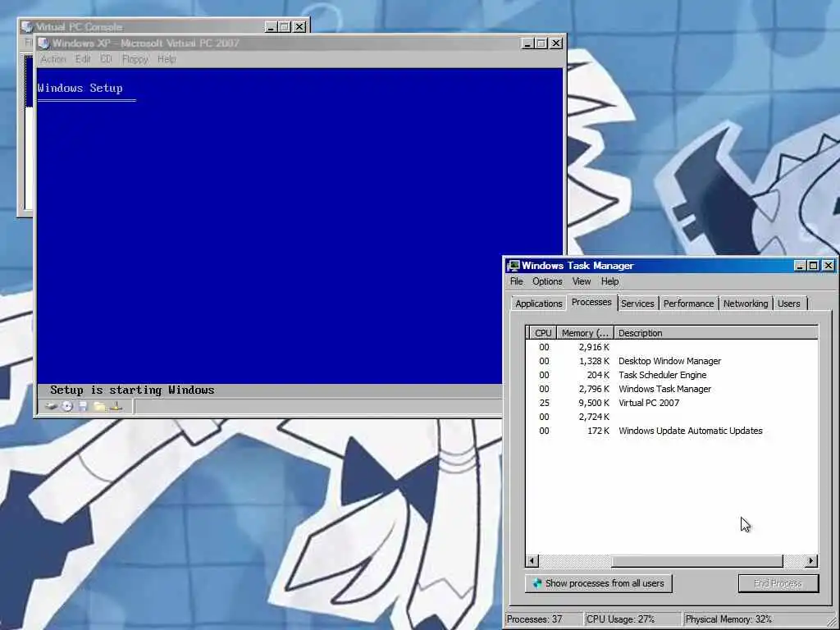Screen dimensions: 840x630
Task: Click the 204 K memory value
Action: [x=599, y=375]
